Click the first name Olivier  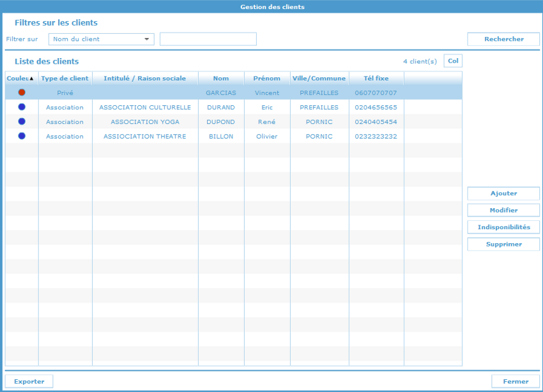[x=267, y=137]
